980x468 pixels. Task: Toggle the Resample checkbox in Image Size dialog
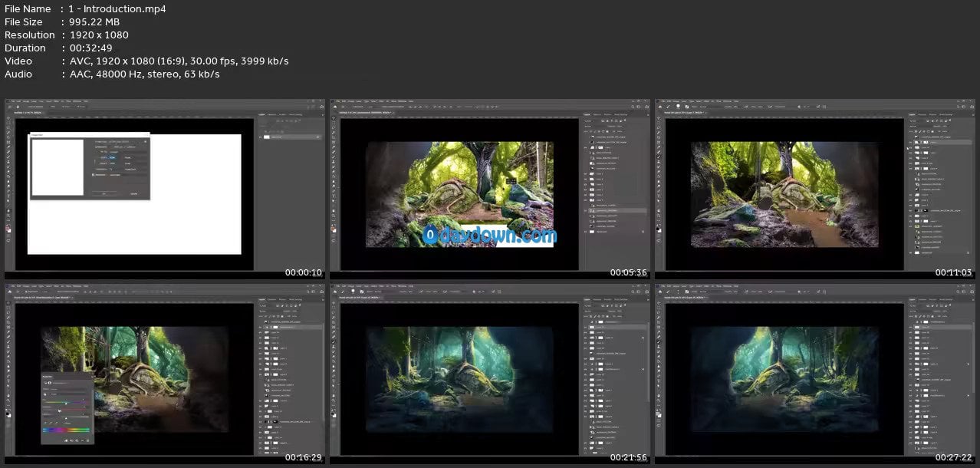pyautogui.click(x=94, y=174)
